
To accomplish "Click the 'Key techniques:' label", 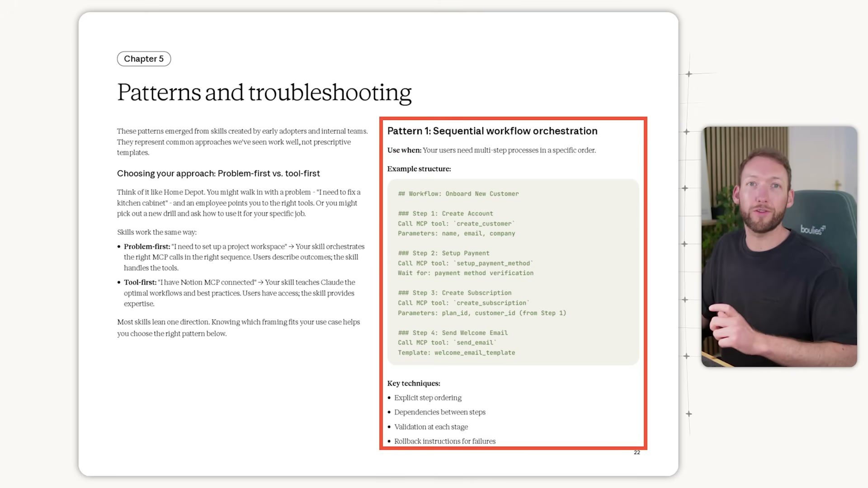I will tap(414, 383).
